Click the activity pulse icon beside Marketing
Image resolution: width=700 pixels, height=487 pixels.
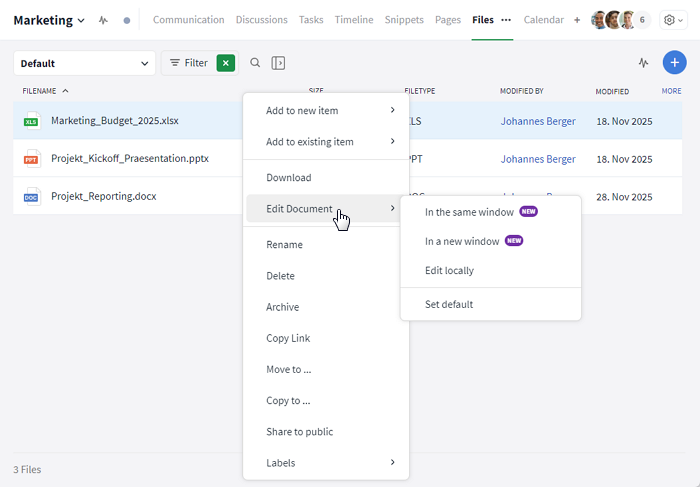point(103,20)
